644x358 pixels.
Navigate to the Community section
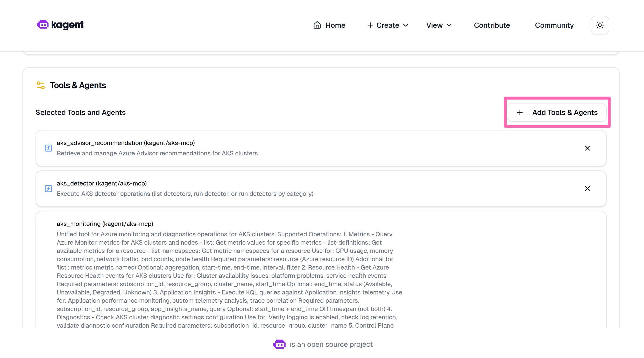click(554, 25)
